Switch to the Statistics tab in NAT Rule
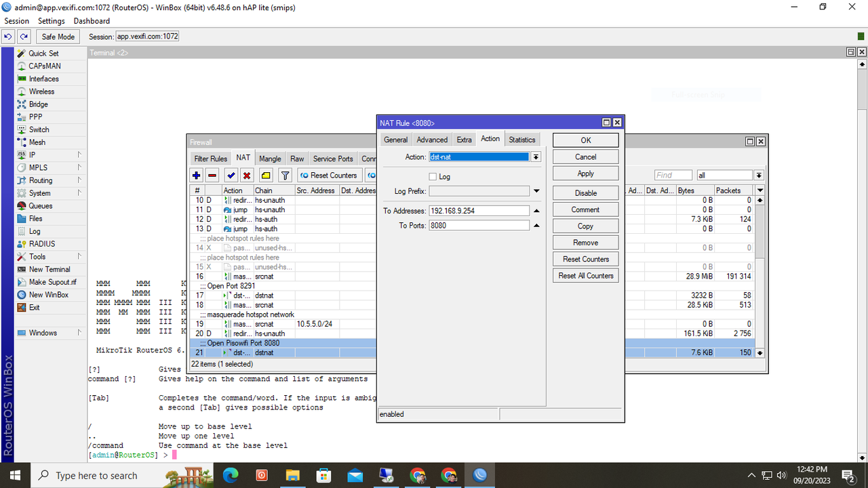This screenshot has height=488, width=868. (521, 140)
